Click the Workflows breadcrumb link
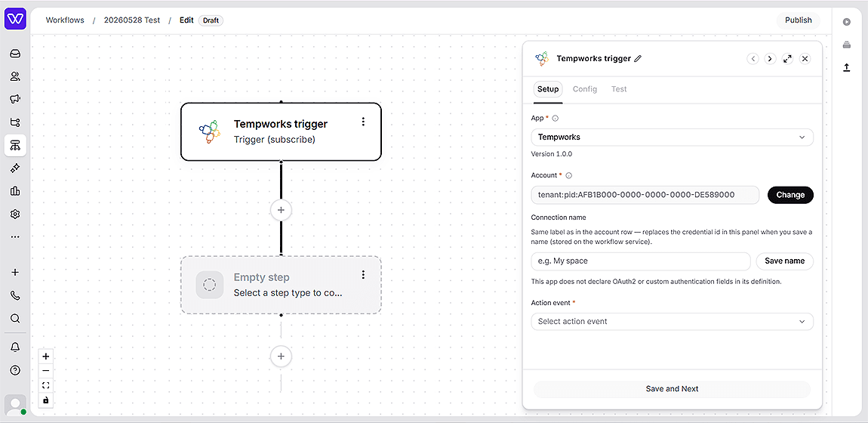 pyautogui.click(x=65, y=20)
